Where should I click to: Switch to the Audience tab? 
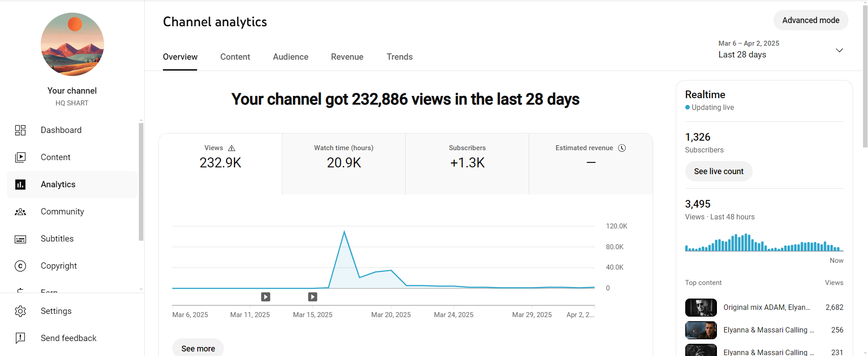[x=290, y=57]
